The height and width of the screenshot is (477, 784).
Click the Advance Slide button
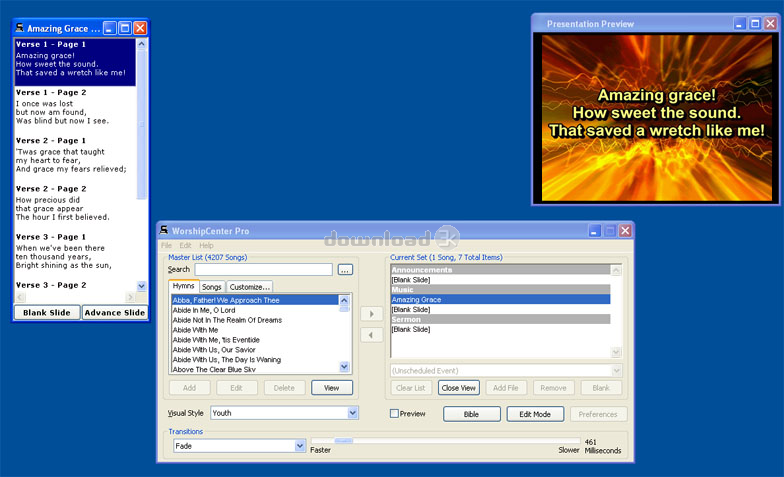click(x=115, y=312)
